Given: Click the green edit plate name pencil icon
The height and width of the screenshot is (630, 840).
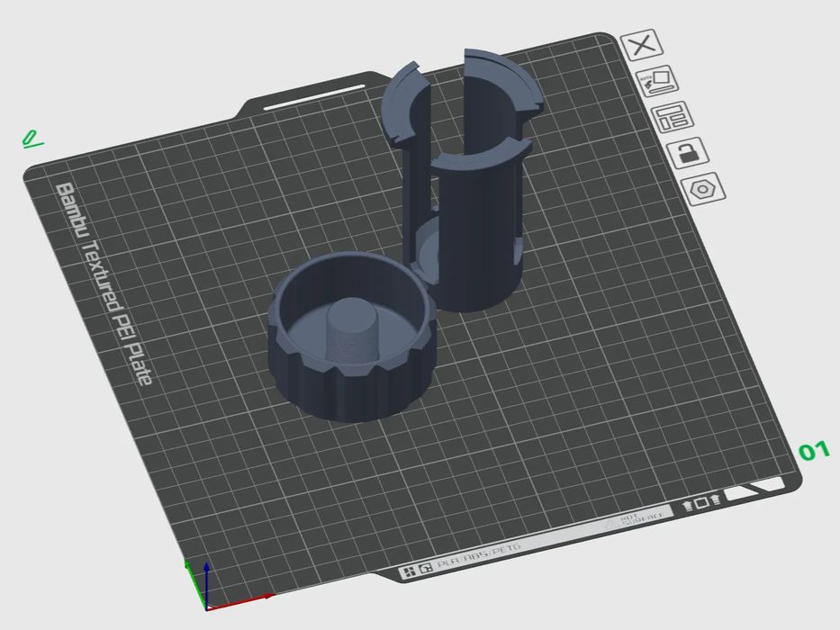Looking at the screenshot, I should tap(32, 139).
